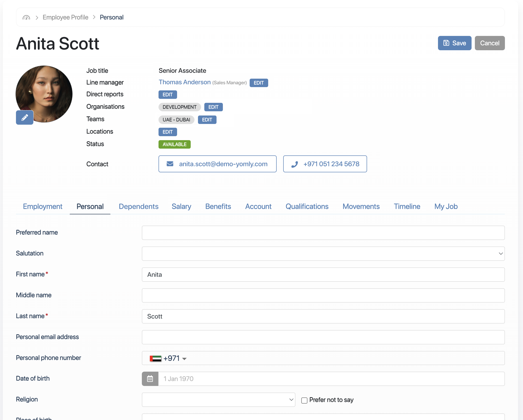Switch to the Employment tab
Image resolution: width=523 pixels, height=420 pixels.
(x=43, y=206)
